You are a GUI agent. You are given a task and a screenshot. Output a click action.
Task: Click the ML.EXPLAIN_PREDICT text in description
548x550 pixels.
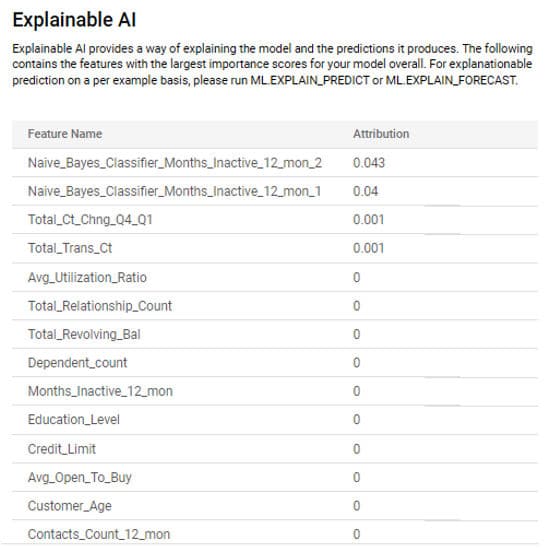309,80
